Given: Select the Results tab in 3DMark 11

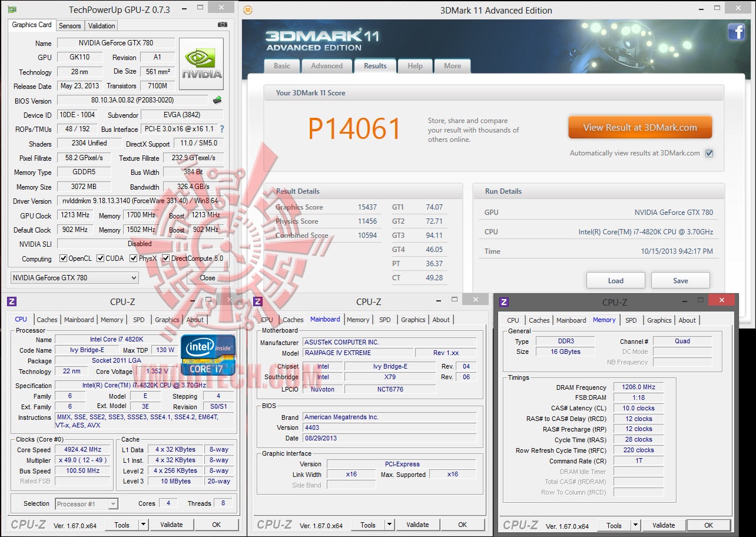Looking at the screenshot, I should tap(375, 65).
